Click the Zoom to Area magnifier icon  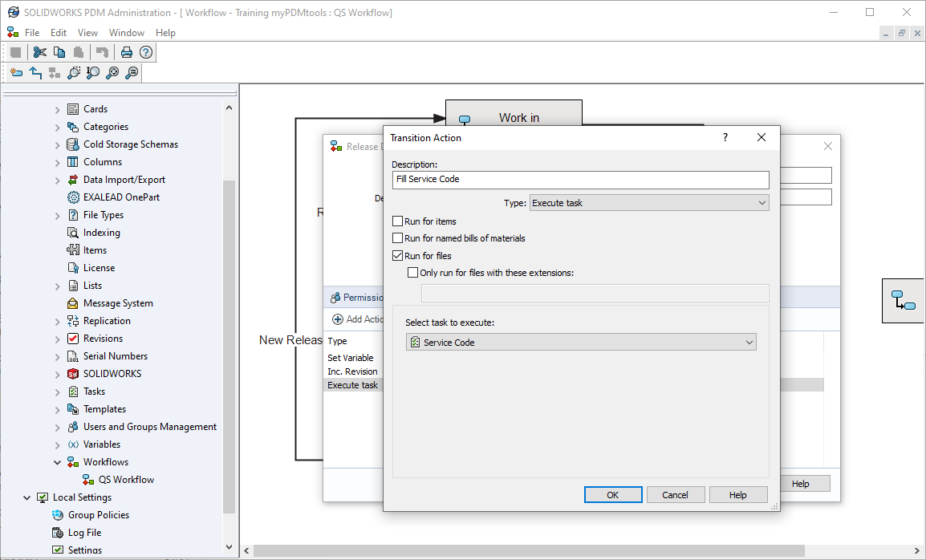[x=74, y=73]
